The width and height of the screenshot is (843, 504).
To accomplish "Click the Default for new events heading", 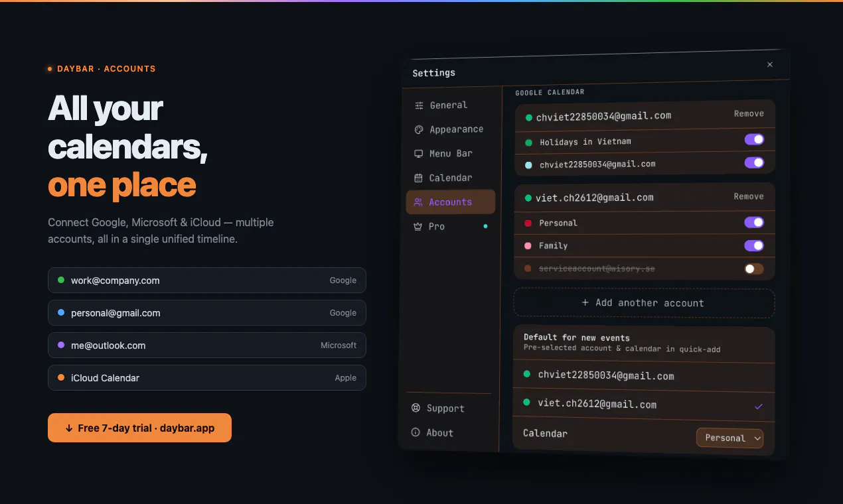I will tap(577, 337).
